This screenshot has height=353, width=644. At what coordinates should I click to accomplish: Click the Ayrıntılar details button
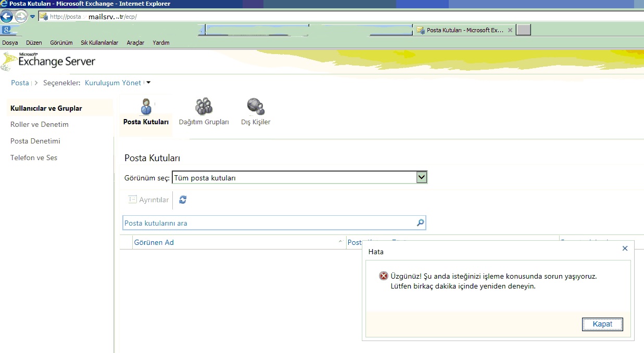148,200
